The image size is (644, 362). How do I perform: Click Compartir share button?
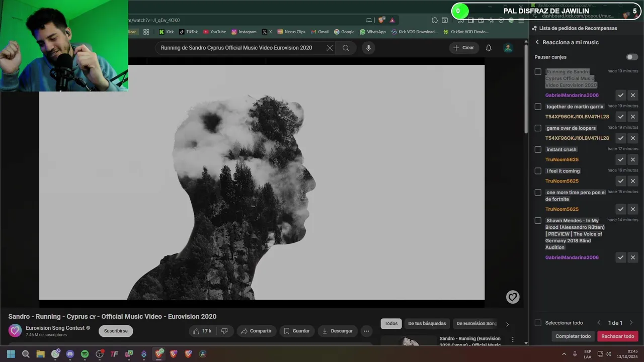point(256,331)
